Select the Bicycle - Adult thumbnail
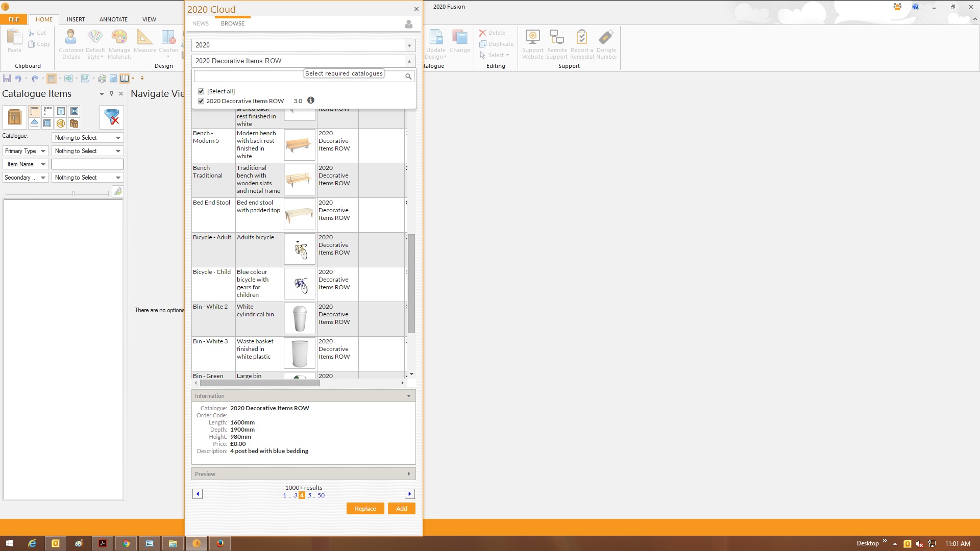Screen dimensions: 980x551 [x=300, y=249]
